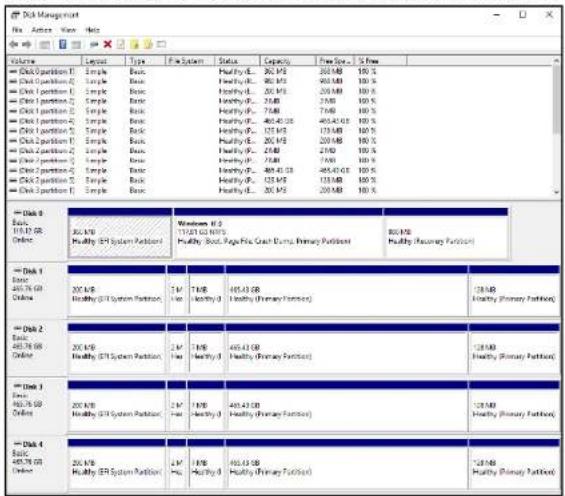Sort by the Capacity column header
The image size is (565, 496).
pos(288,61)
